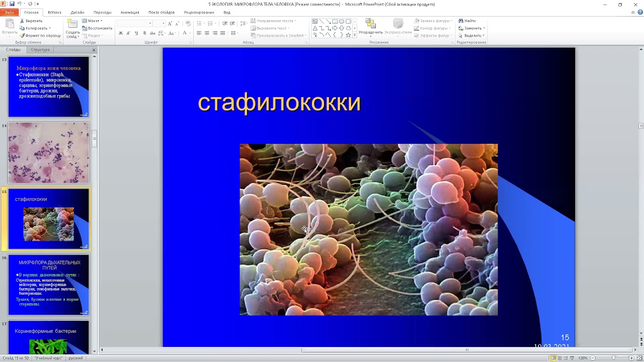Screen dimensions: 644x362
Task: Apply bold formatting (Ж)
Action: coord(121,33)
